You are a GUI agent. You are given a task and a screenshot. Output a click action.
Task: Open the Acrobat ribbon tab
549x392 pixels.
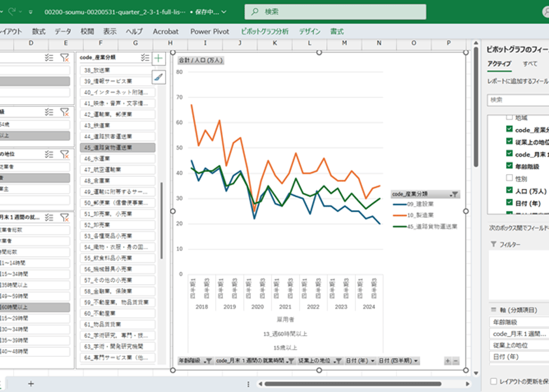166,31
